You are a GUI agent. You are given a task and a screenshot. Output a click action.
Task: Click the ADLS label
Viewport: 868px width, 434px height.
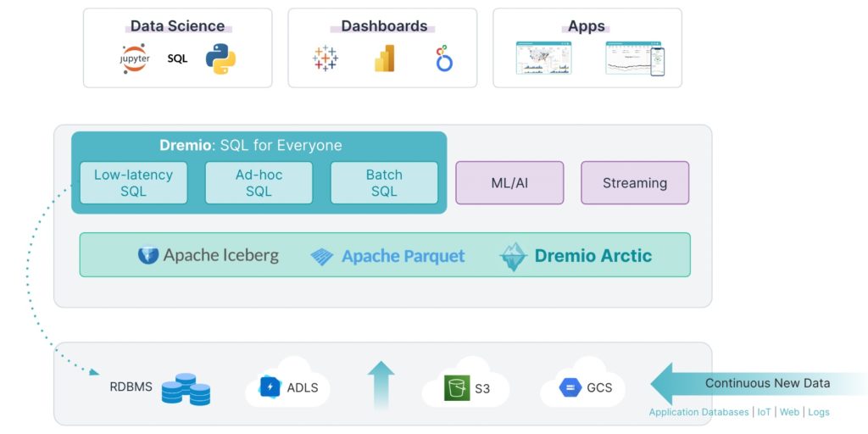click(x=303, y=387)
